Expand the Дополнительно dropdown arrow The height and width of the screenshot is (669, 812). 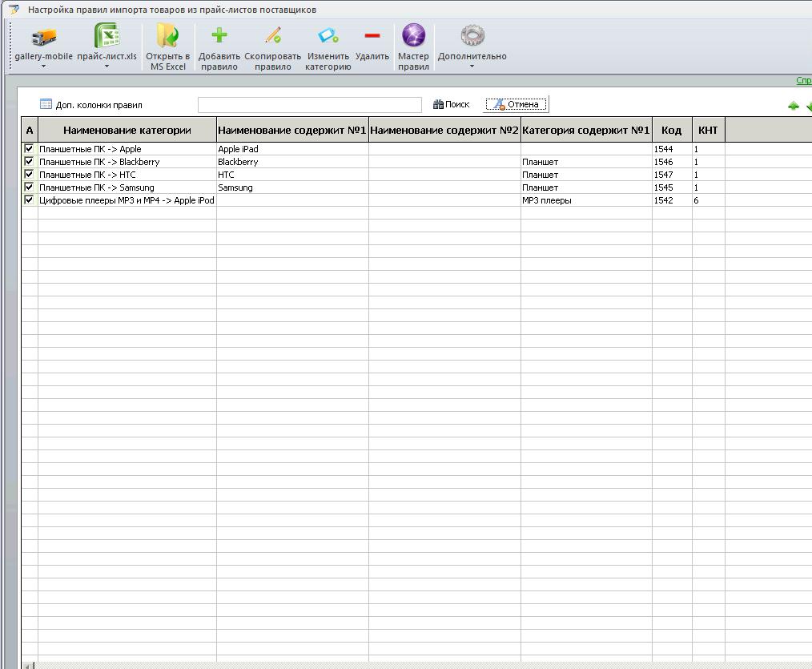(472, 66)
